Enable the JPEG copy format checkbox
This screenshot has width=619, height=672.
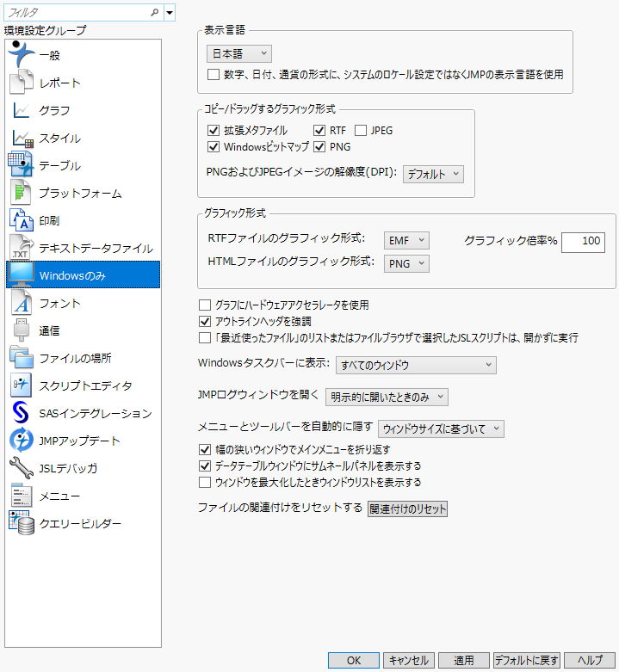tap(361, 130)
